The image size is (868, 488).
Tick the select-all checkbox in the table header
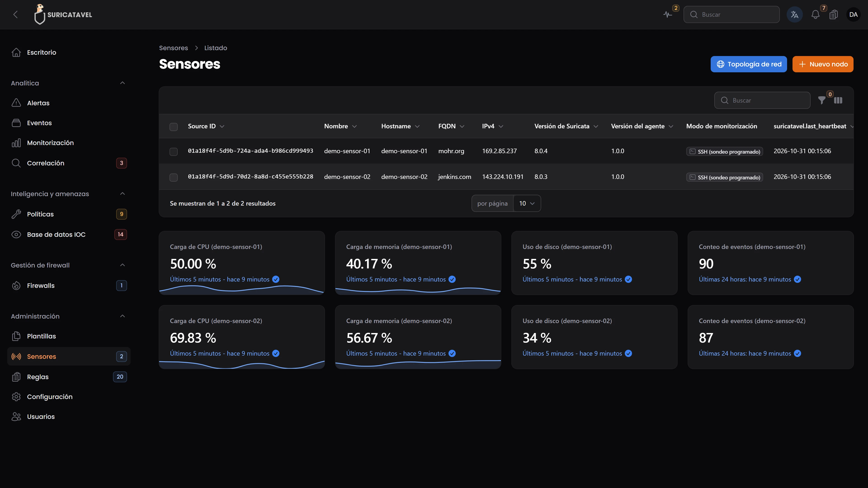pyautogui.click(x=174, y=127)
